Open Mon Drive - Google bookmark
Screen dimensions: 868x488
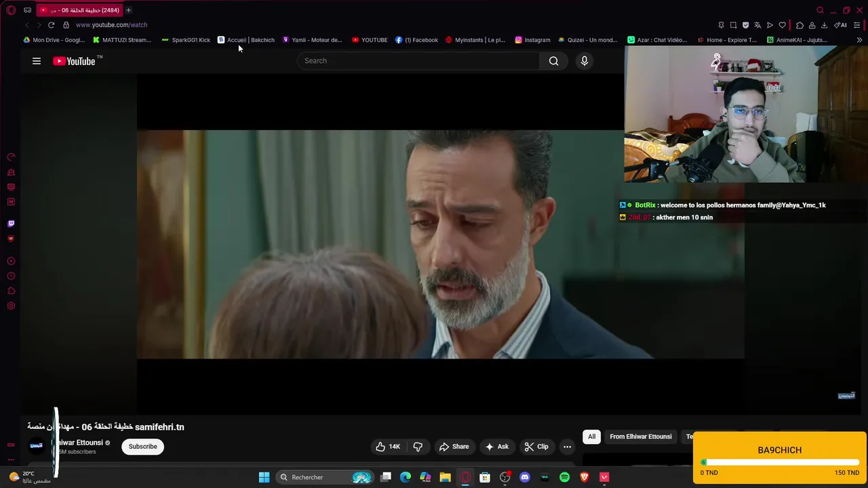[54, 40]
